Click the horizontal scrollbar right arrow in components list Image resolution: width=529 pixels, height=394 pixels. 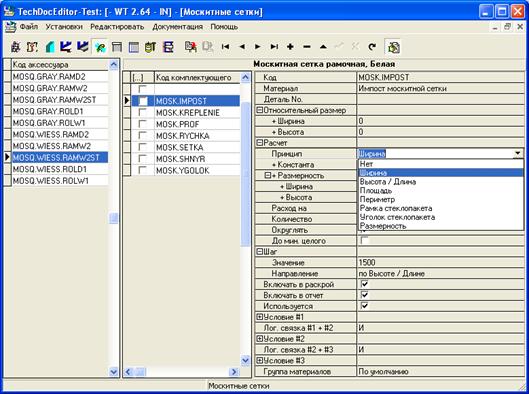coord(233,372)
